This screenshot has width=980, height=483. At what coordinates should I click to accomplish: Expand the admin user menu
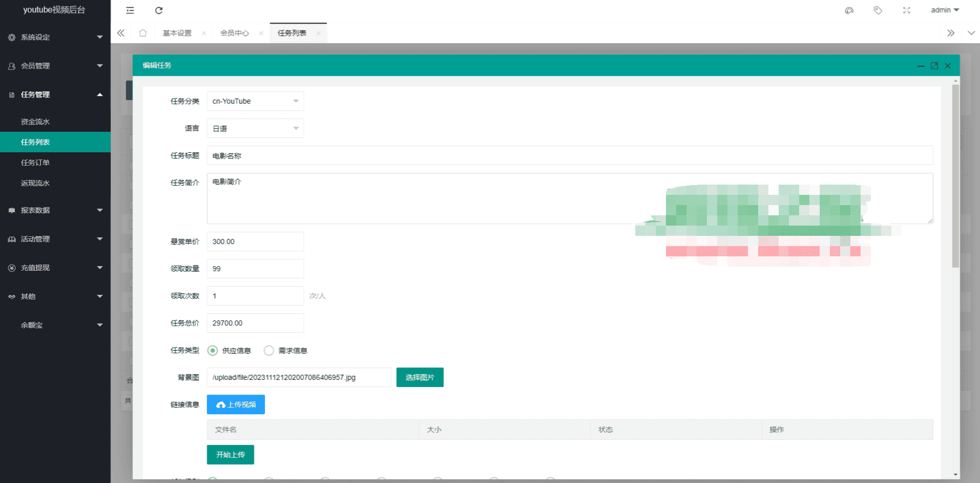pos(944,10)
